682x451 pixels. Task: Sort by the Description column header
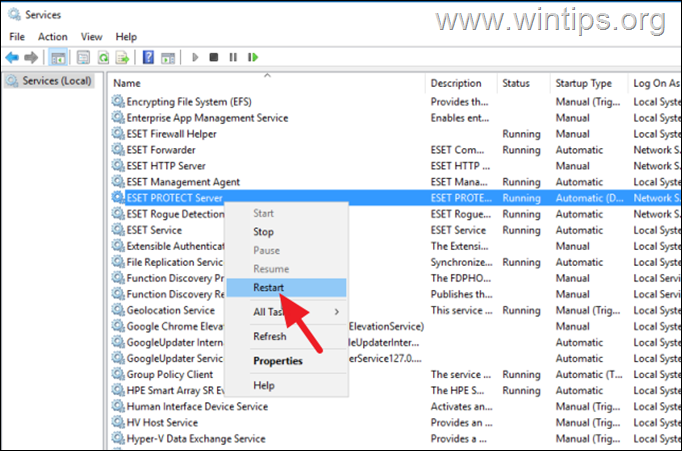tap(461, 83)
